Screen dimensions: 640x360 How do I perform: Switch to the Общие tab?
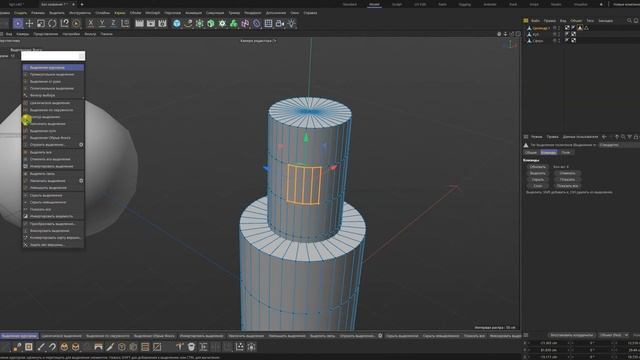click(531, 152)
